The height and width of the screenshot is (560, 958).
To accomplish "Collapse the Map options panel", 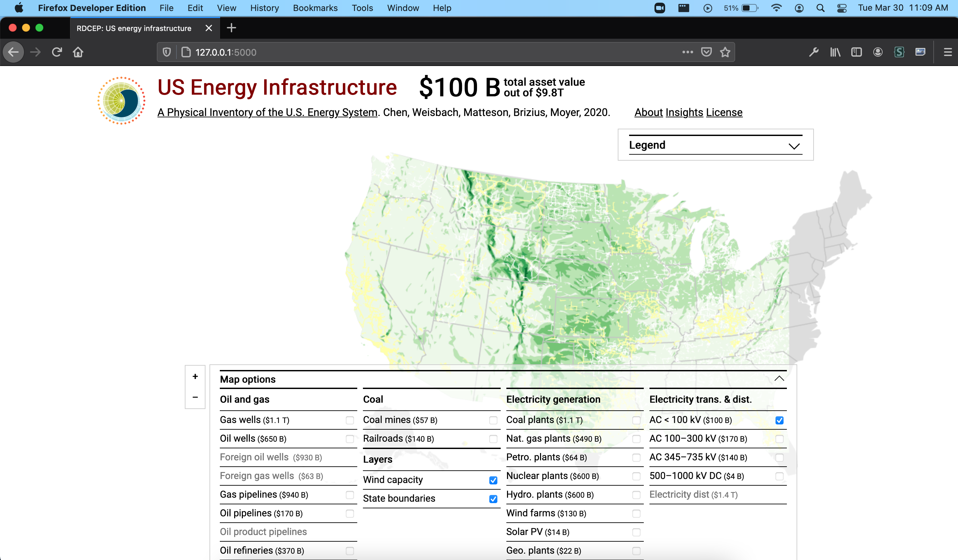I will click(x=779, y=378).
